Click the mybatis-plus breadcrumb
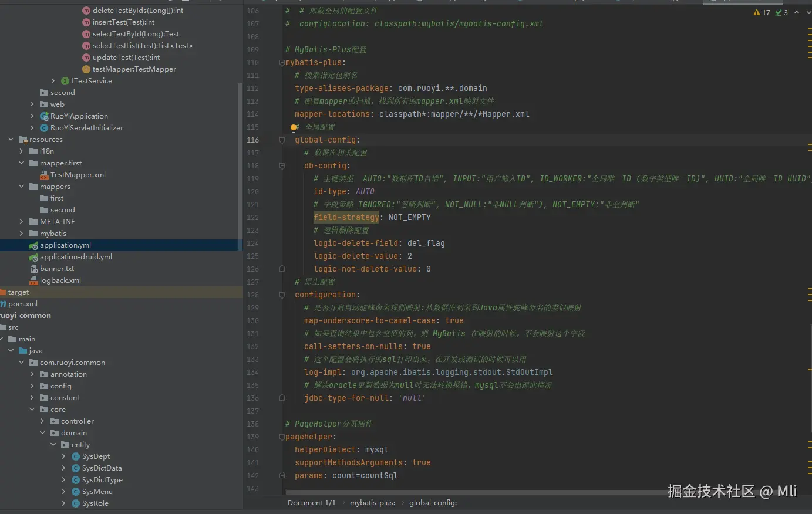This screenshot has width=812, height=514. pyautogui.click(x=372, y=503)
